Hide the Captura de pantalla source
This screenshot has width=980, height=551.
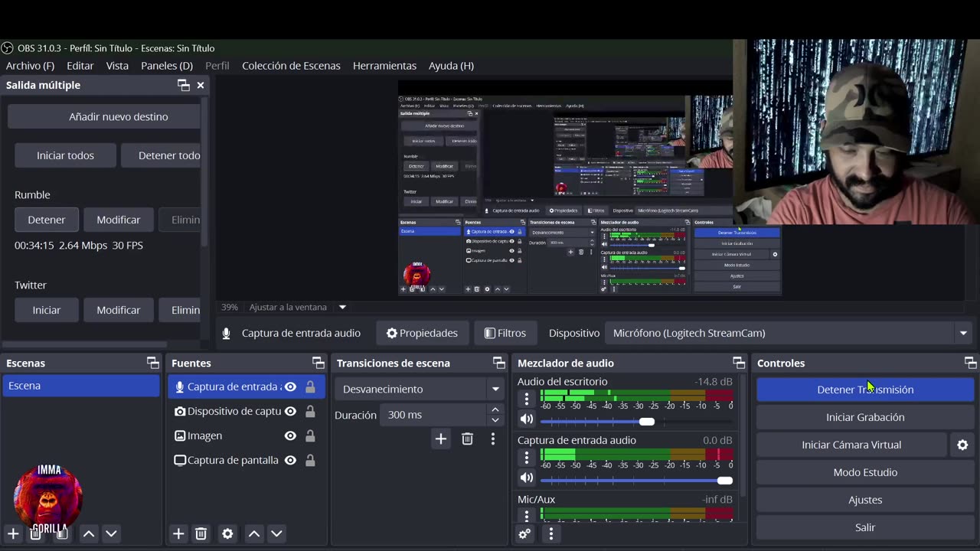click(x=290, y=460)
